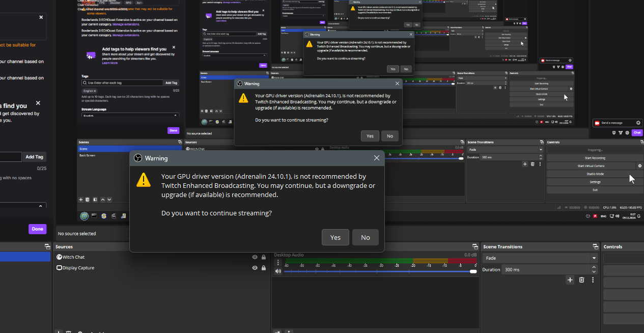Click the purple Chat button in largest preview

pos(637,132)
